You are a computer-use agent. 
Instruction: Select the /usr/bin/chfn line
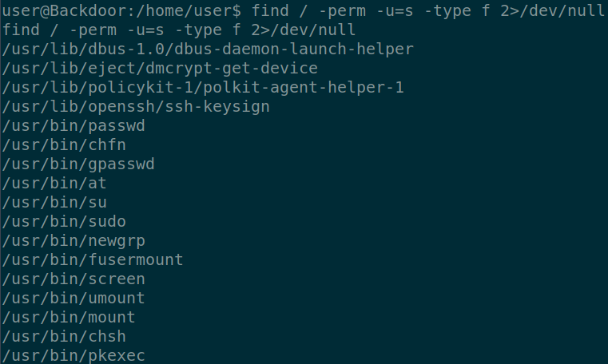click(x=64, y=144)
